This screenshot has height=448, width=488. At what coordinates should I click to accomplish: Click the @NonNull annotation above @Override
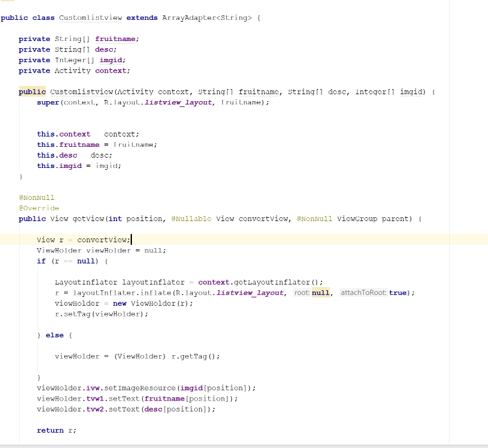[x=37, y=197]
